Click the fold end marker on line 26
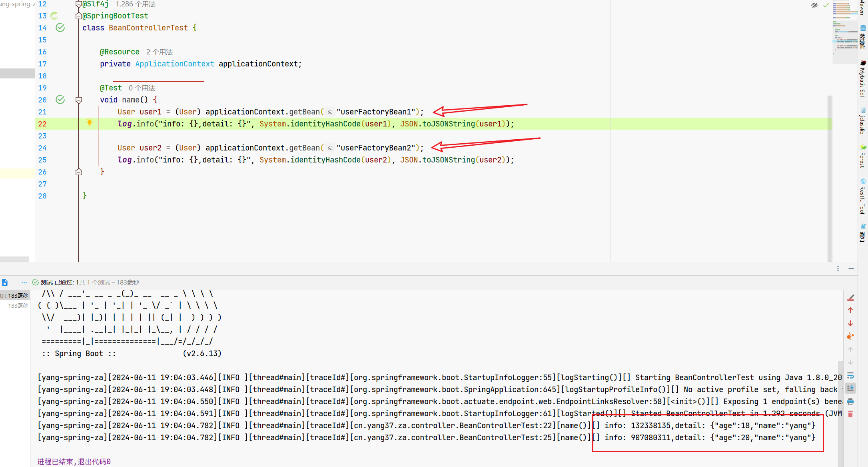This screenshot has width=868, height=467. 79,172
